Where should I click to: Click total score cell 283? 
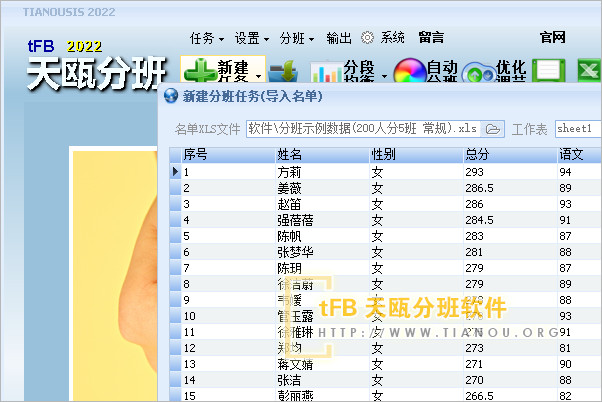[x=510, y=236]
